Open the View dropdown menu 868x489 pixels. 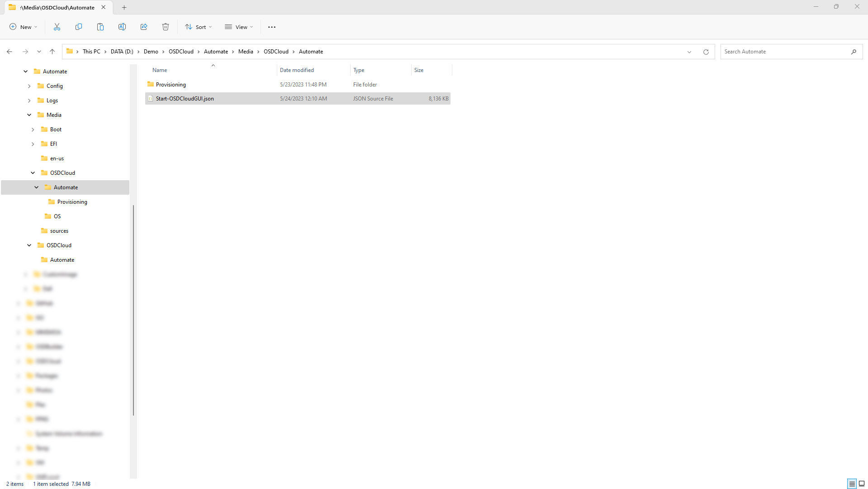pos(239,27)
